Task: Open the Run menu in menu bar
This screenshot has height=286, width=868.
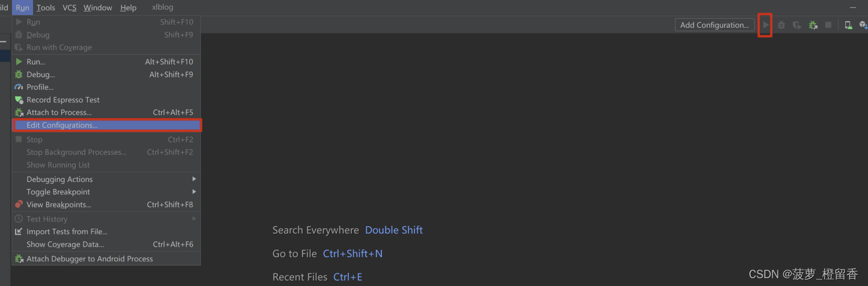Action: tap(22, 8)
